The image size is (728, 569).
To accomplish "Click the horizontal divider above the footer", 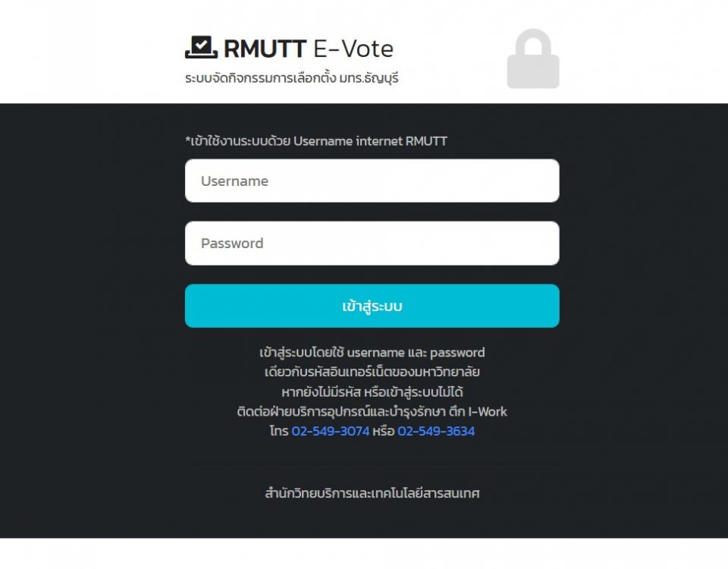I will point(372,464).
